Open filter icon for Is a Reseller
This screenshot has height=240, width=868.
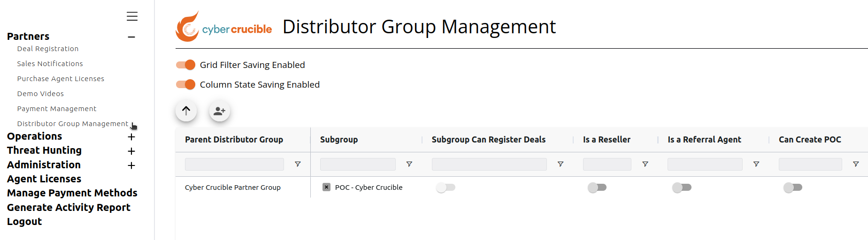click(x=645, y=164)
